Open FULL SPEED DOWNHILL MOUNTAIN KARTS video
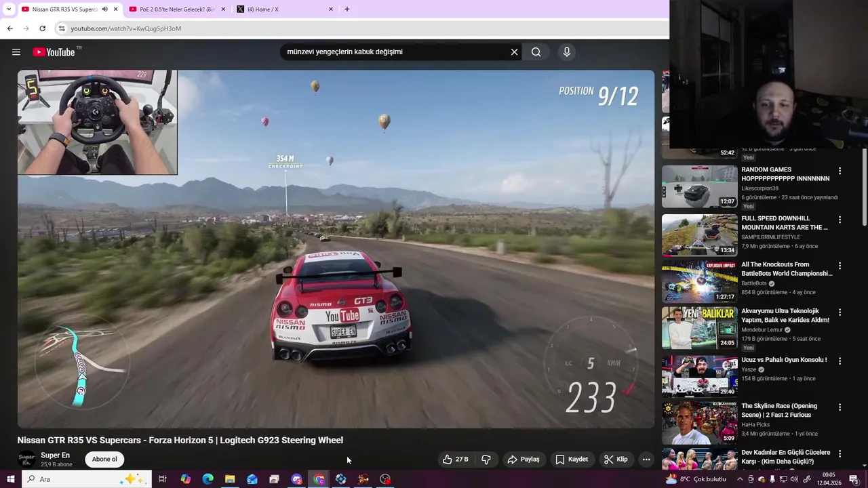The height and width of the screenshot is (488, 868). tap(699, 236)
